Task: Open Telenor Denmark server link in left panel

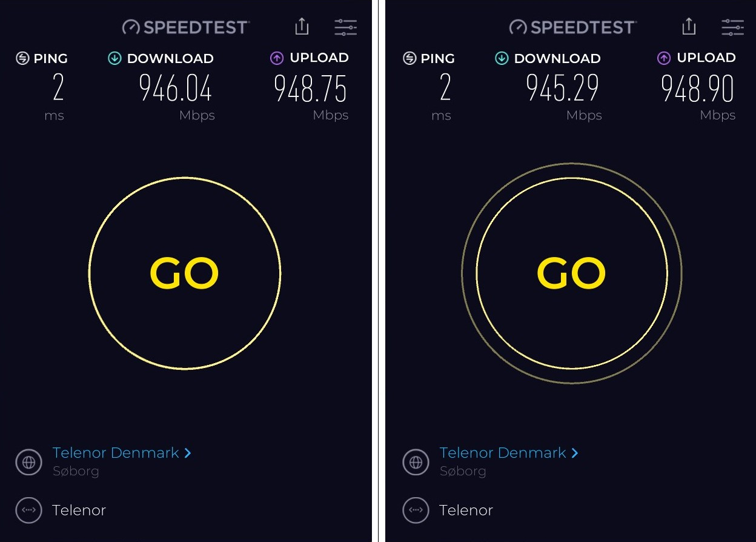Action: coord(116,453)
